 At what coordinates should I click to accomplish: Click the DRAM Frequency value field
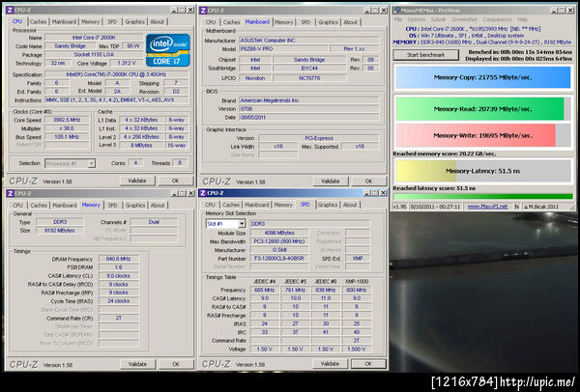118,258
